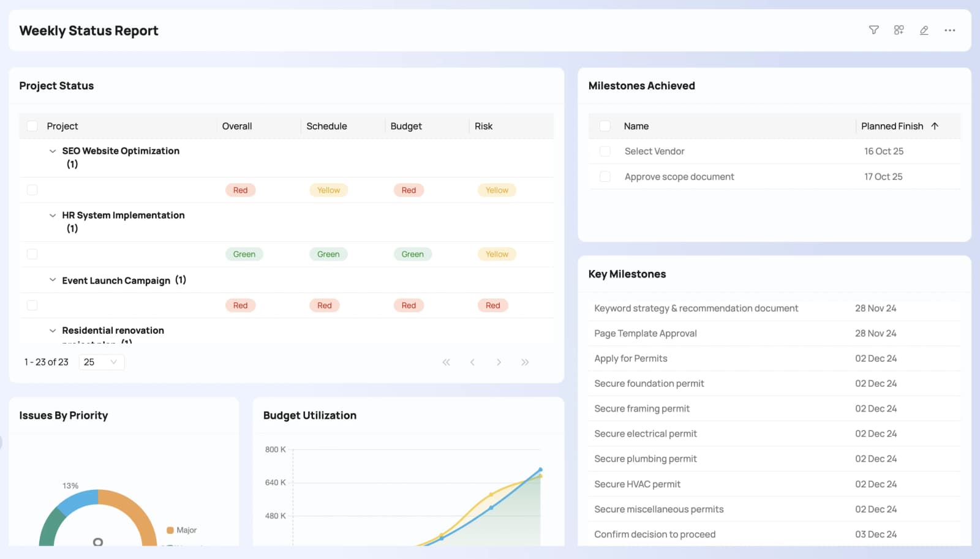The height and width of the screenshot is (559, 980).
Task: Click Yellow Risk badge for HR System Implementation
Action: coord(497,254)
